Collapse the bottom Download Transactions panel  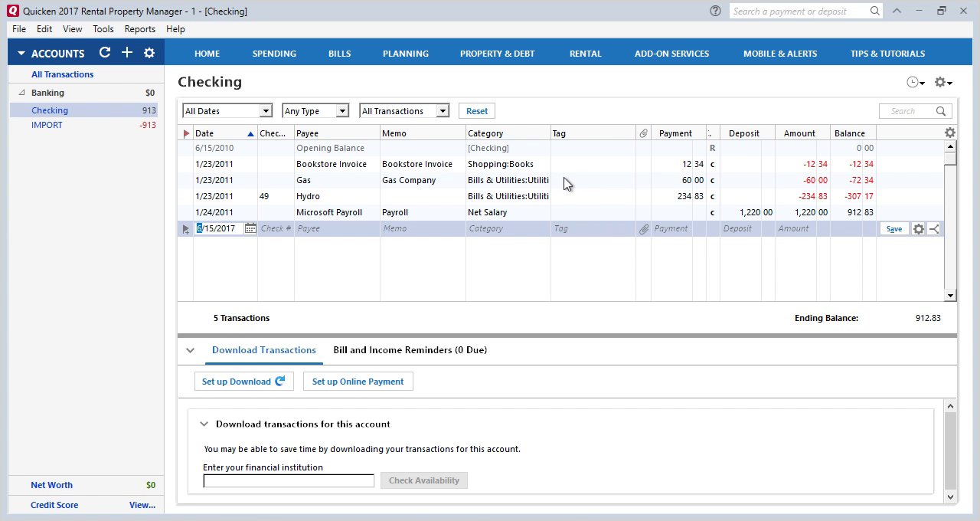tap(190, 350)
